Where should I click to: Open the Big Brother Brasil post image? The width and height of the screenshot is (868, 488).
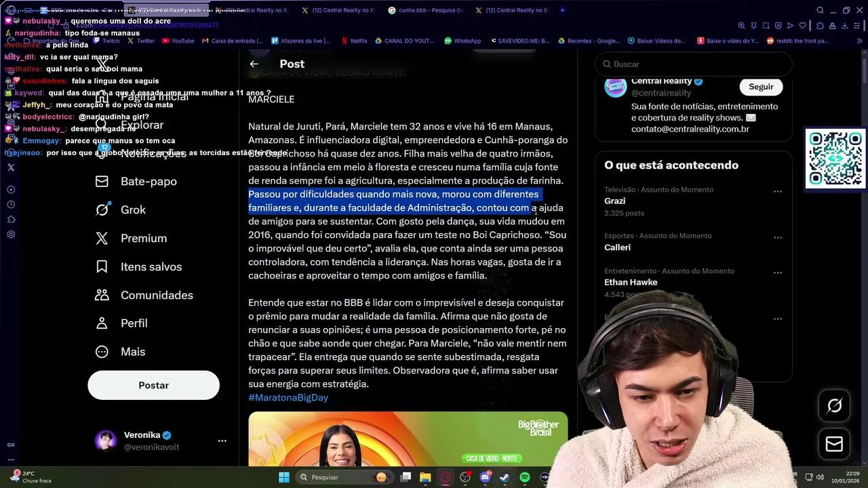[x=408, y=439]
